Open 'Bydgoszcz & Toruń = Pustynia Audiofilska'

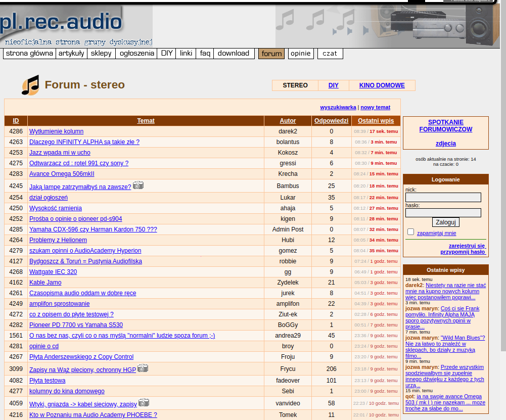tap(86, 261)
